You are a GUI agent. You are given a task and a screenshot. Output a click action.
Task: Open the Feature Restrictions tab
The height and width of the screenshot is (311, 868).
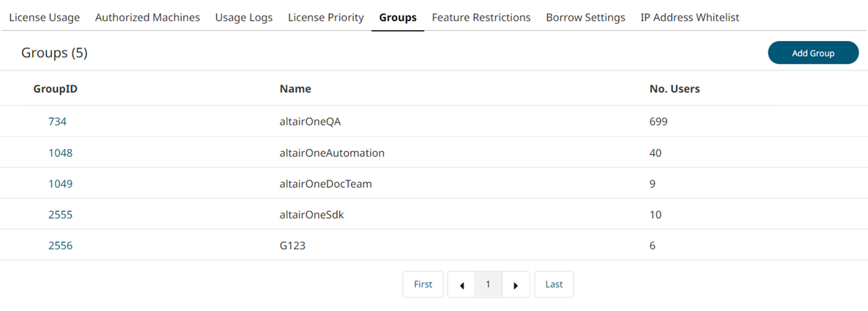pos(481,17)
